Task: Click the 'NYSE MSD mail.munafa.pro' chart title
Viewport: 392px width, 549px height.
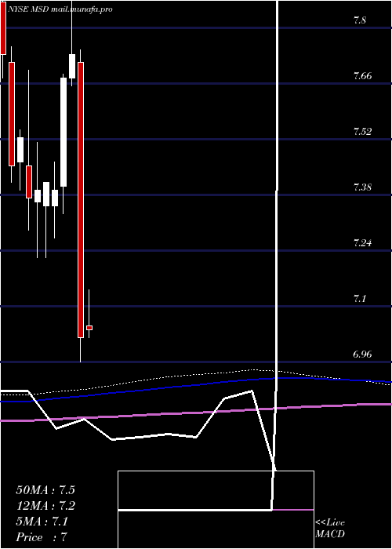Action: click(x=61, y=9)
